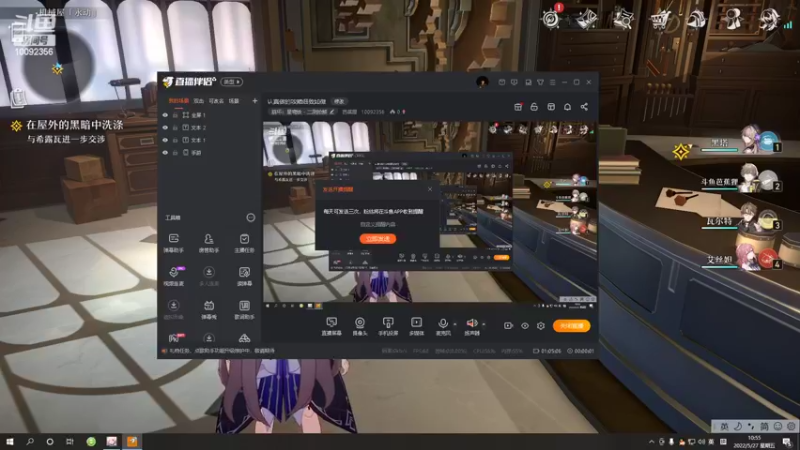Hide the fourth source below 文本 1
800x450 pixels.
[165, 153]
